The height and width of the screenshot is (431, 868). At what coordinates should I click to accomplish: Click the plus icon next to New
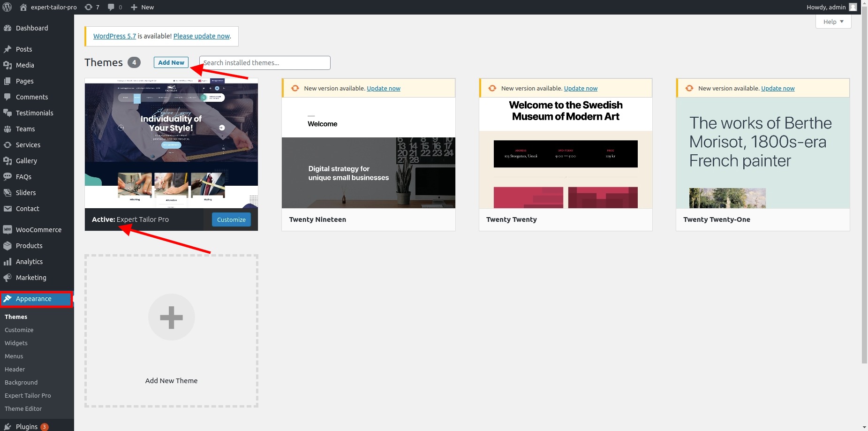pyautogui.click(x=134, y=7)
